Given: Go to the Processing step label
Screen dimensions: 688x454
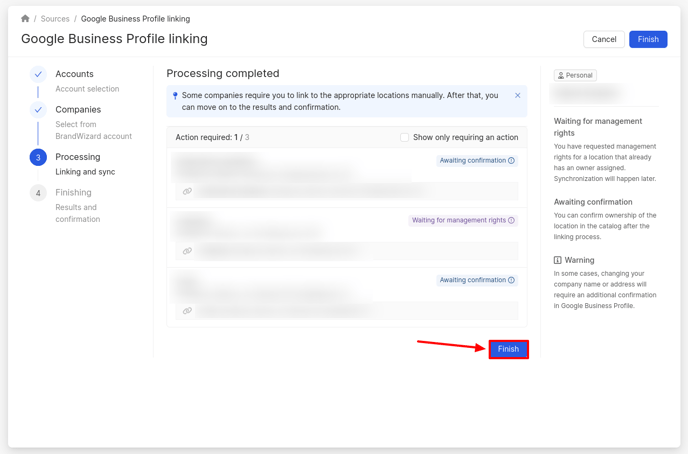Looking at the screenshot, I should click(x=78, y=157).
